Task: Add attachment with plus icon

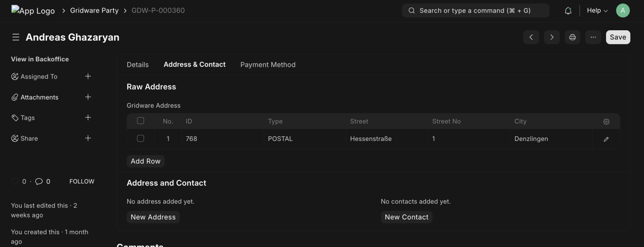Action: [x=88, y=97]
